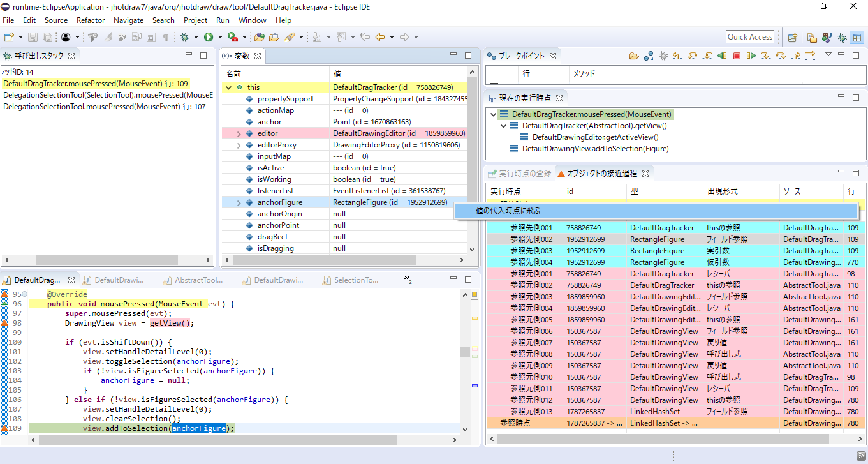The image size is (868, 464).
Task: Select DelegationSelectionTool.mousePressed line 107 stack frame
Action: coord(105,107)
